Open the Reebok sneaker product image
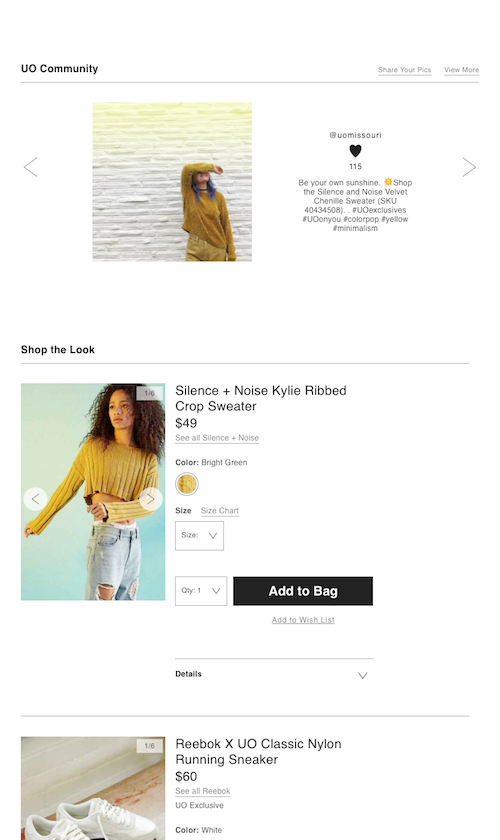The image size is (500, 840). (93, 788)
